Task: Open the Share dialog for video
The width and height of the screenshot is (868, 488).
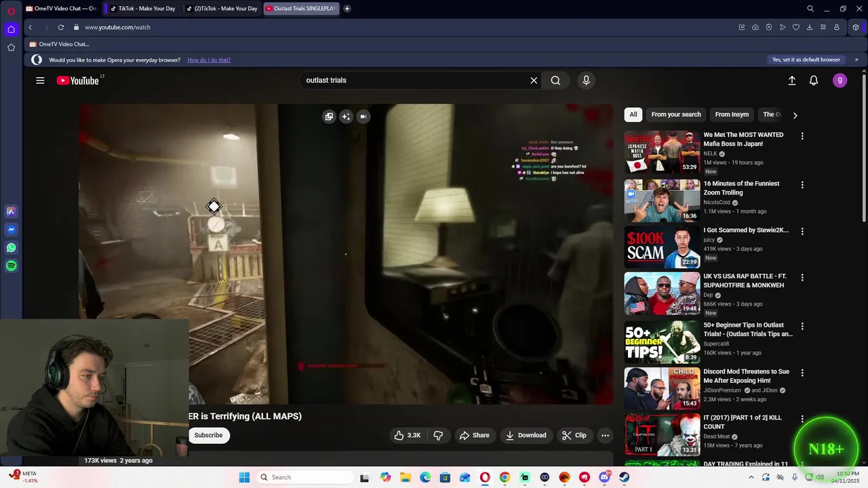Action: [x=474, y=435]
